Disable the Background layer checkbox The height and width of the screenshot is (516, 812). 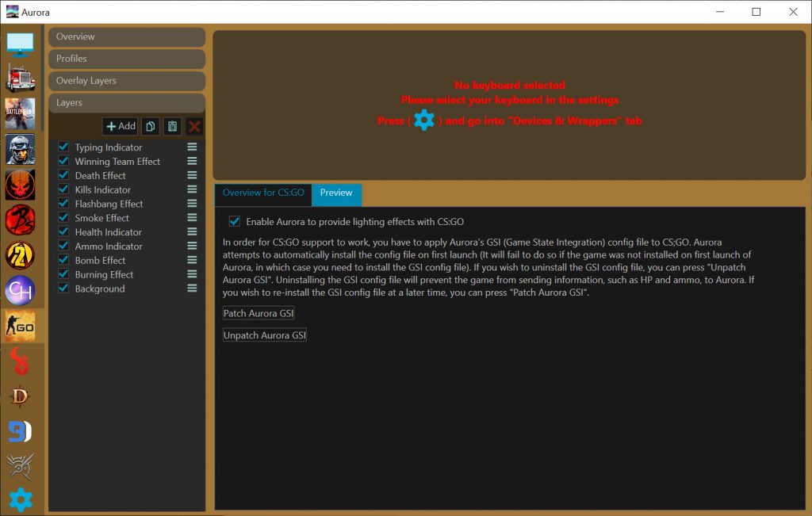coord(63,288)
